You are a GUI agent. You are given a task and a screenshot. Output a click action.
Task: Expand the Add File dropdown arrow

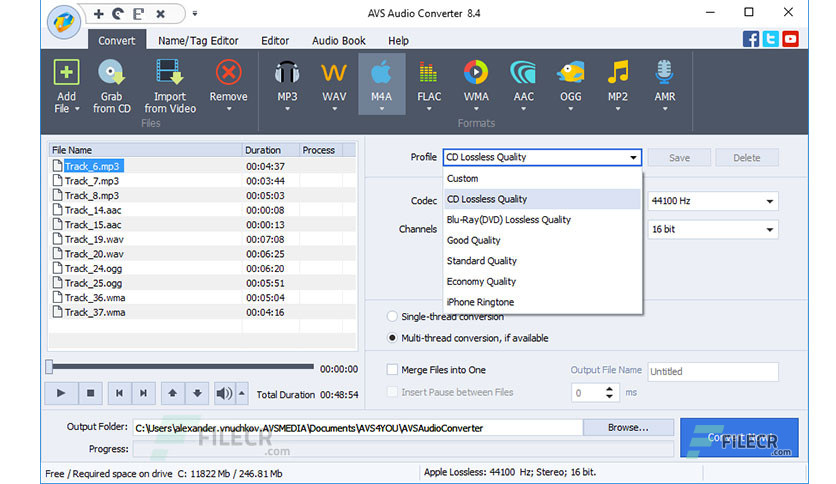pyautogui.click(x=77, y=109)
